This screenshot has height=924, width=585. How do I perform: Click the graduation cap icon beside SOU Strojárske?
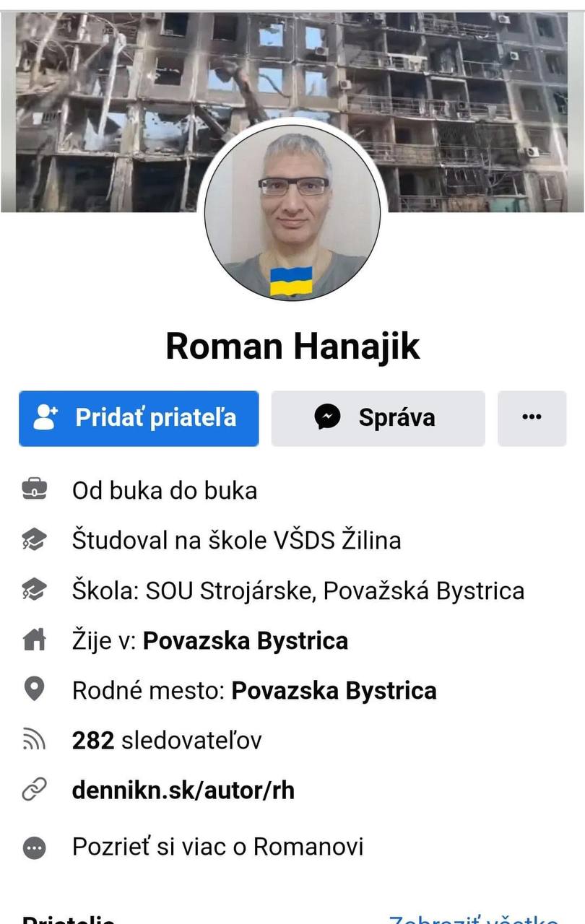(34, 590)
